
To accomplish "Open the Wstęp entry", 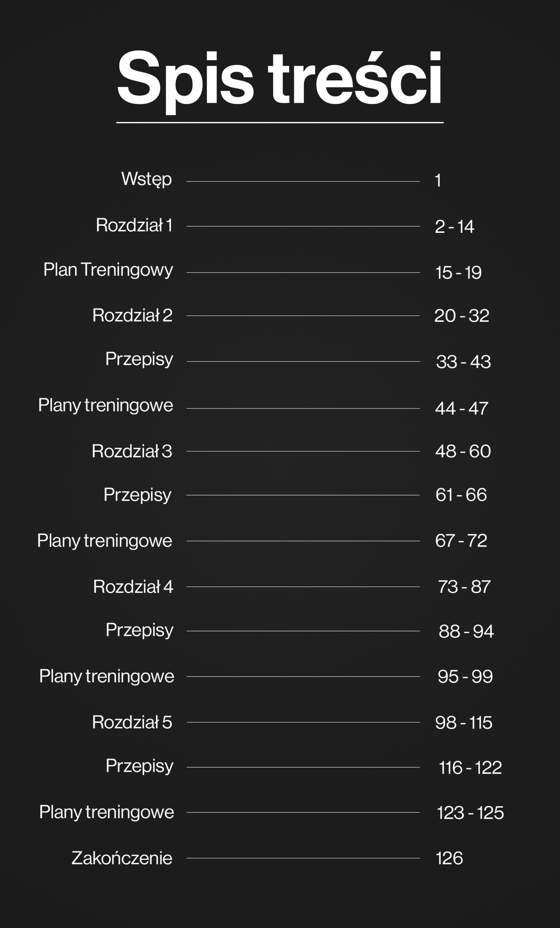I will pyautogui.click(x=146, y=180).
